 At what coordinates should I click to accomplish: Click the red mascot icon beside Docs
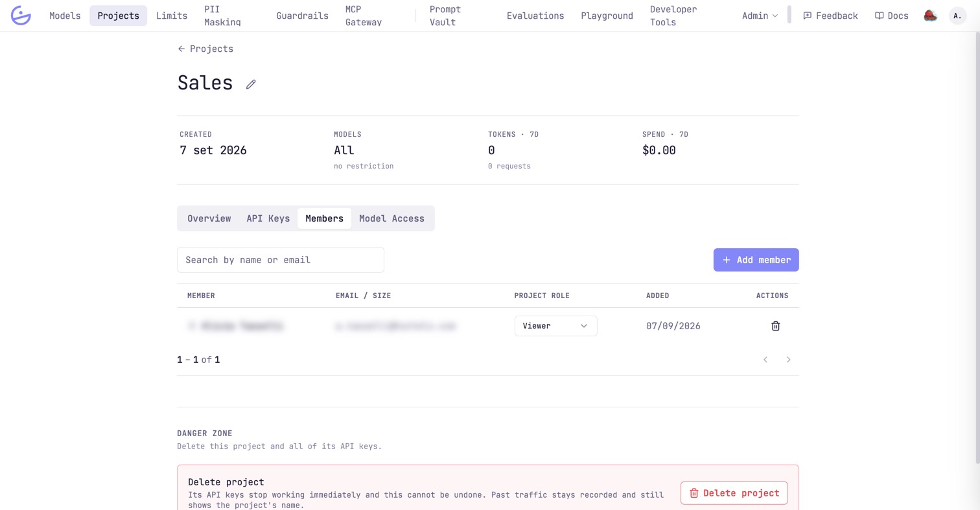click(931, 16)
